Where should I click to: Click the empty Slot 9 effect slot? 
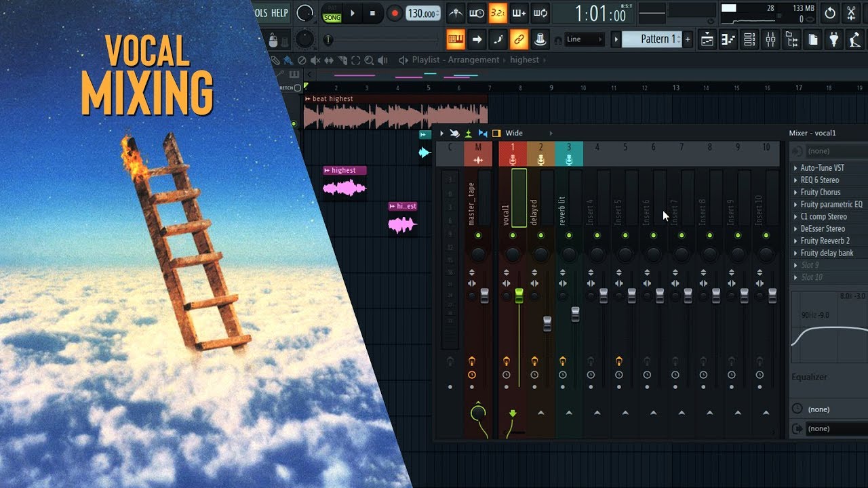[x=811, y=266]
